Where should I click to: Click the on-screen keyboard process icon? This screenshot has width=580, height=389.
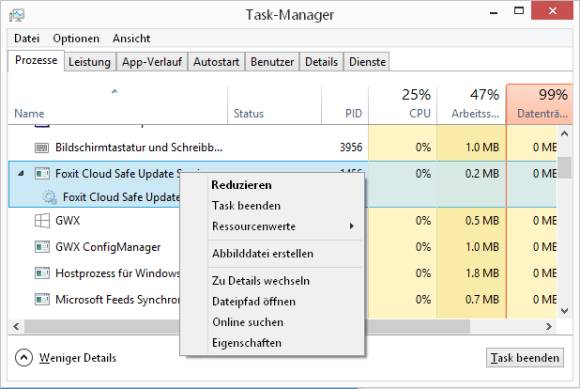tap(42, 148)
